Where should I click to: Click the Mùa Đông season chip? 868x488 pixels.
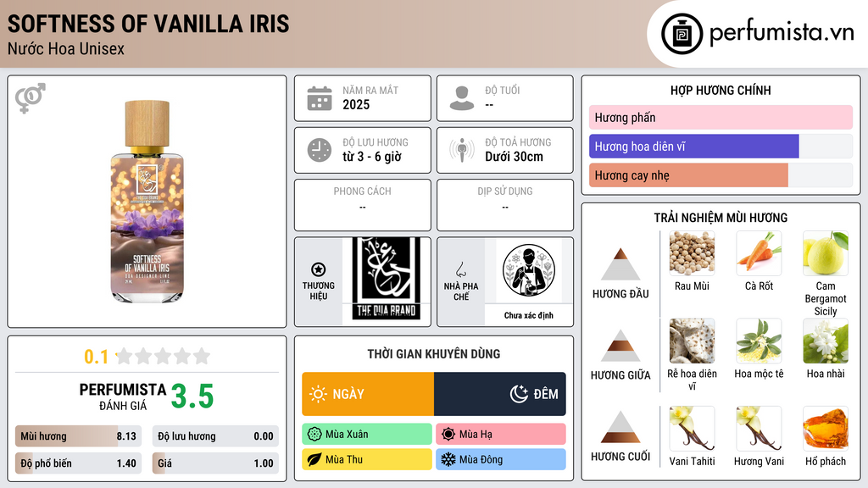pyautogui.click(x=501, y=459)
